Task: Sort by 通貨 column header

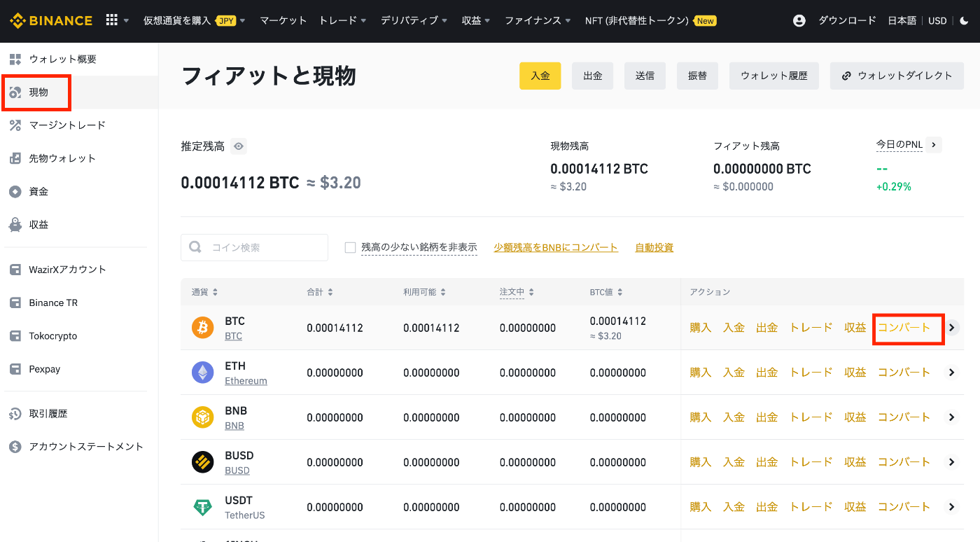Action: (x=204, y=292)
